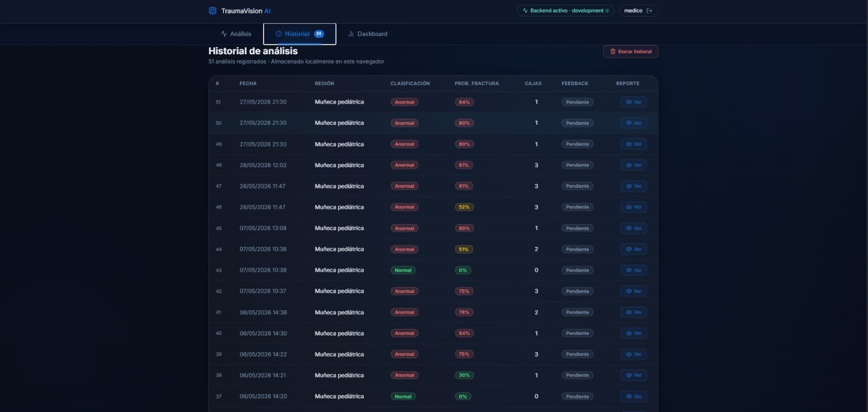Click the CAJAS column header
868x412 pixels.
[x=533, y=84]
